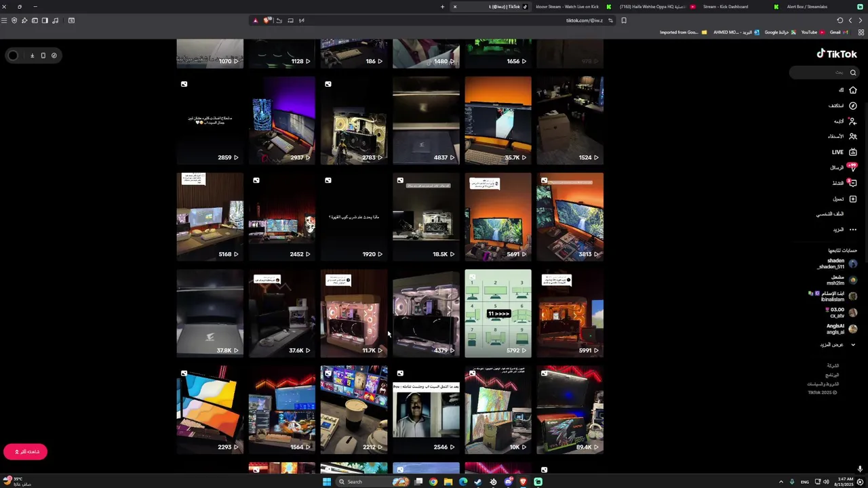
Task: Open the video with 5168 views
Action: (210, 216)
